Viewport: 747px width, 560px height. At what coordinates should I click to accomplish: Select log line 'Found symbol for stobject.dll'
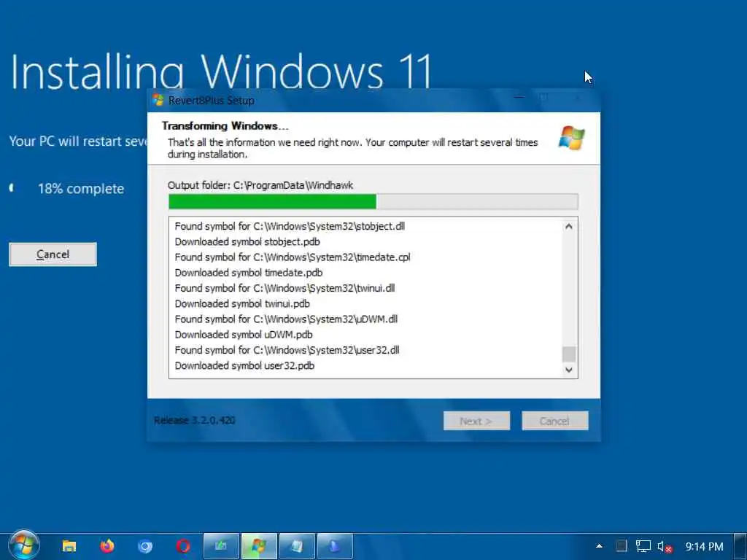tap(290, 226)
